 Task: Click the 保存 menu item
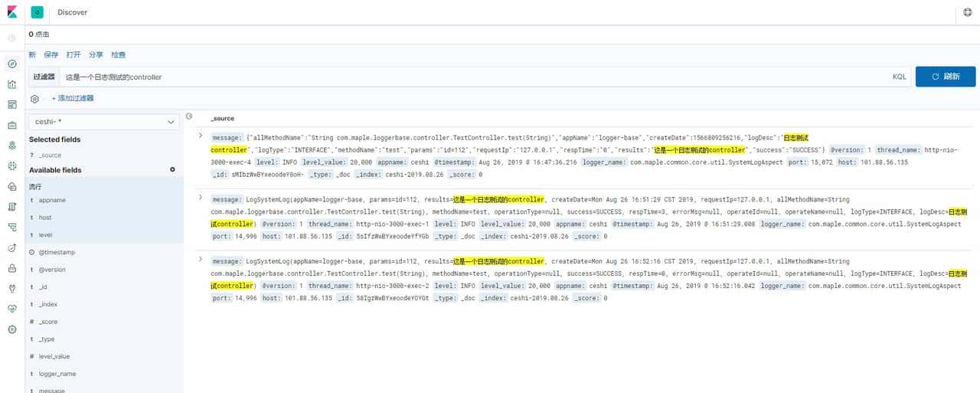(x=51, y=55)
